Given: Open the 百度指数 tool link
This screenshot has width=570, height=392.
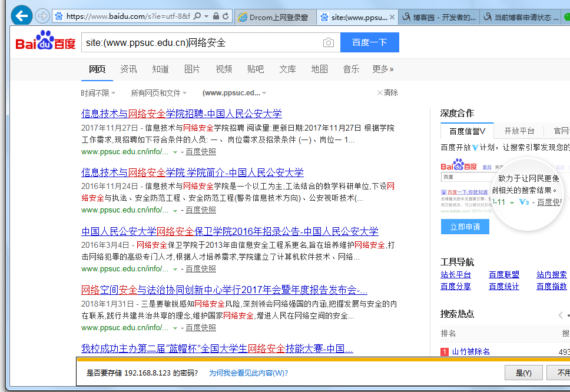Looking at the screenshot, I should pyautogui.click(x=552, y=287).
